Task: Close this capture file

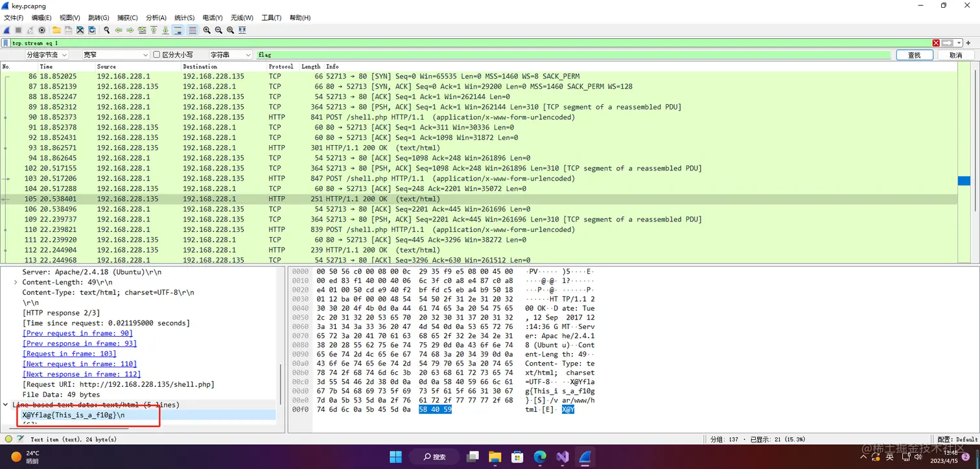Action: tap(80, 30)
